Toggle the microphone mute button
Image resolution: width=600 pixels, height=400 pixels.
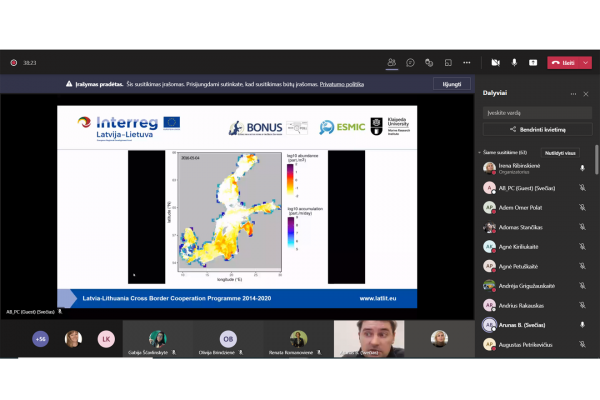(514, 62)
